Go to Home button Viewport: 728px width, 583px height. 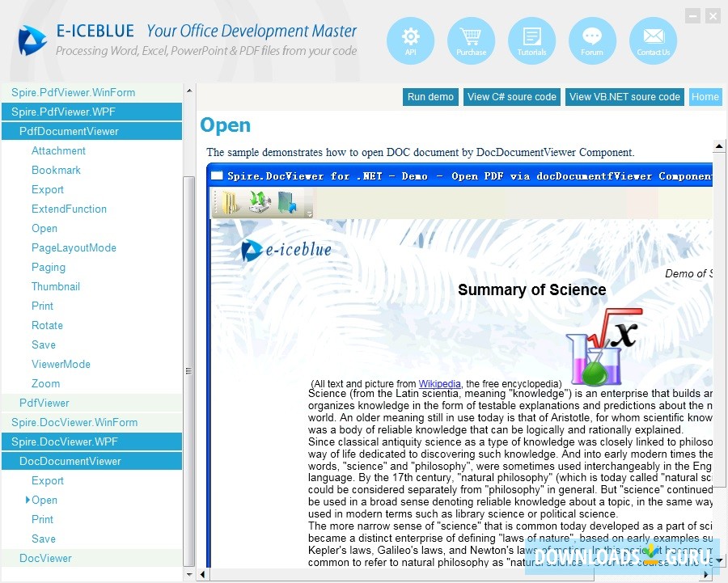705,97
